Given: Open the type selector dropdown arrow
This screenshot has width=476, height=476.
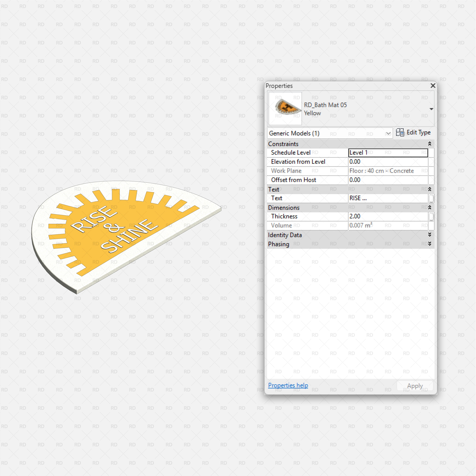Looking at the screenshot, I should click(x=431, y=109).
